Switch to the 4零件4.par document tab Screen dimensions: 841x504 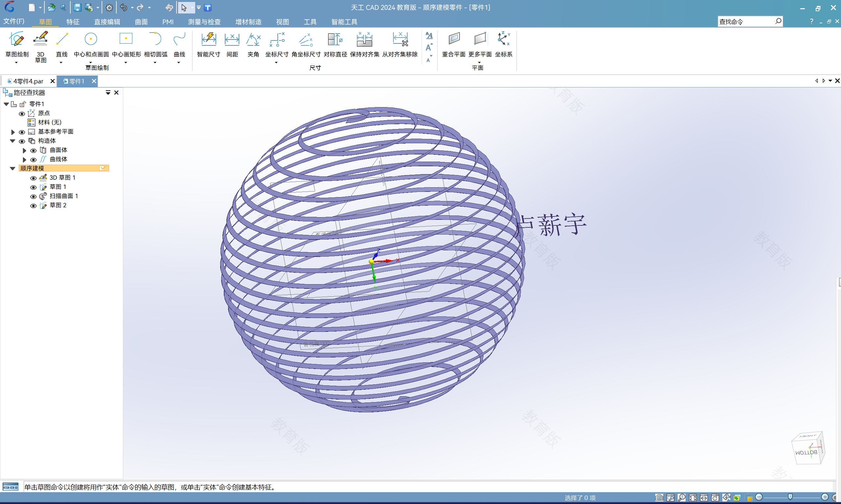pyautogui.click(x=28, y=81)
